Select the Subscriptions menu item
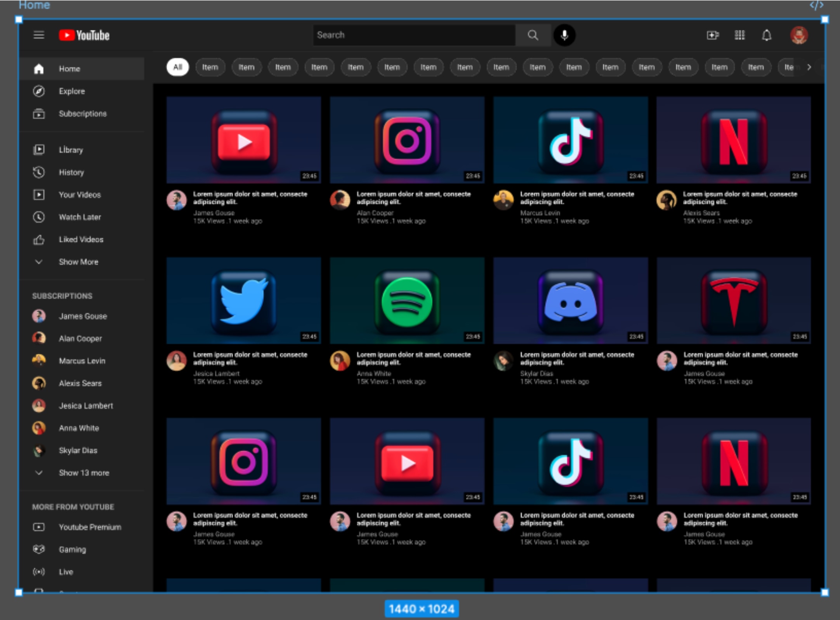This screenshot has height=620, width=840. (83, 114)
